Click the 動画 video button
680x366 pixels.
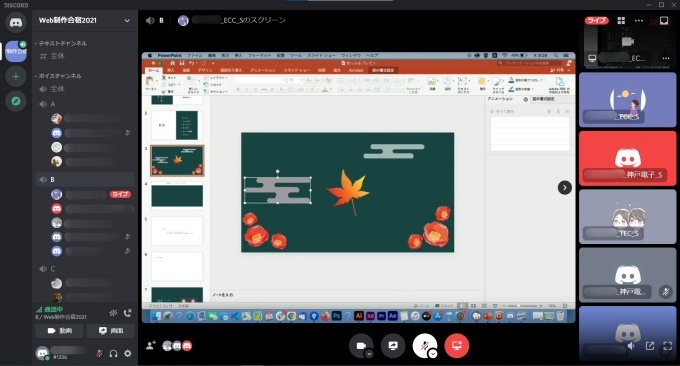pyautogui.click(x=59, y=330)
